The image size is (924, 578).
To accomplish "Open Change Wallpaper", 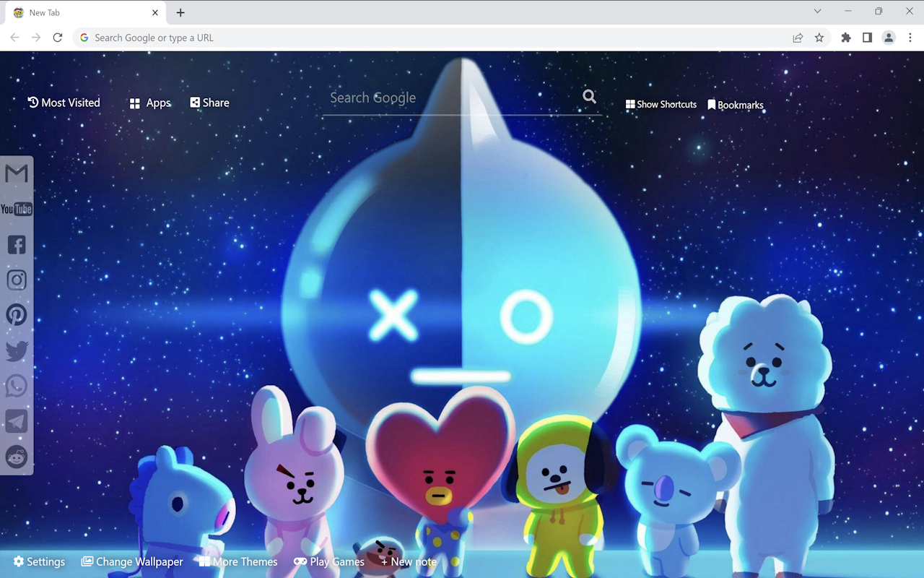I will pyautogui.click(x=132, y=561).
